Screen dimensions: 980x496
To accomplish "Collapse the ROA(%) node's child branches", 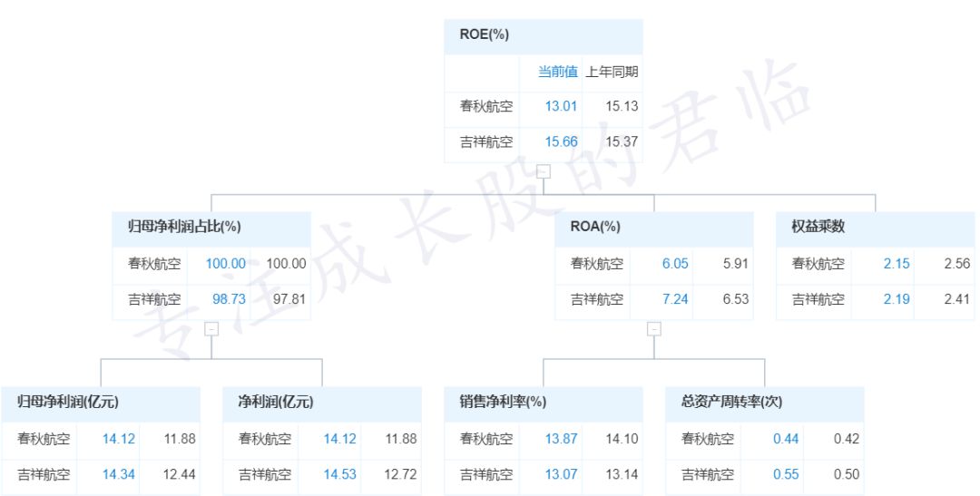I will (x=653, y=328).
